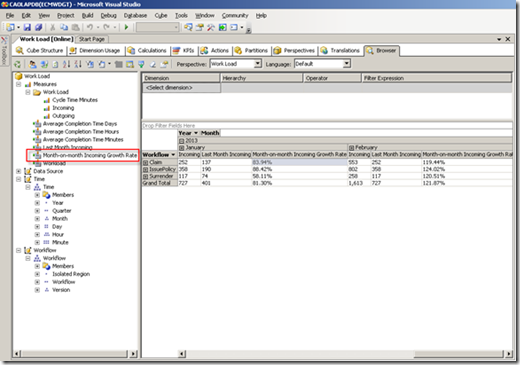Viewport: 520px width, 365px height.
Task: Open Solution Explorer from toolbar icon
Action: pos(188,27)
